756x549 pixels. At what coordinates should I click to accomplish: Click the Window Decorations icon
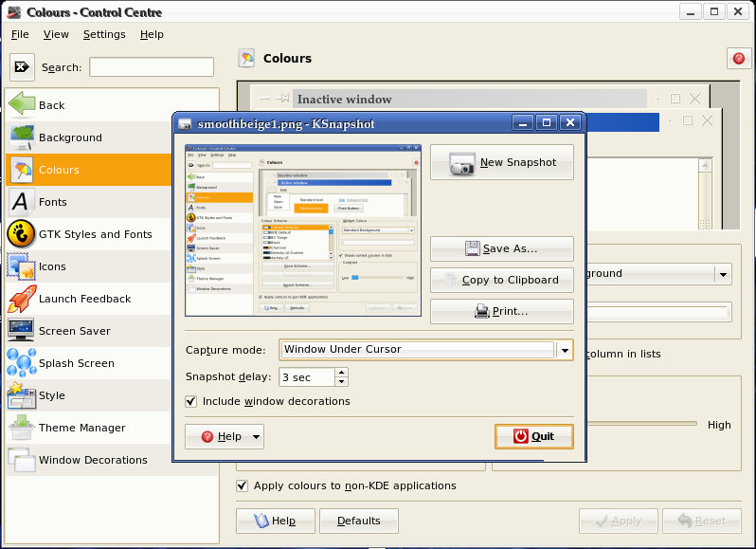(x=22, y=460)
